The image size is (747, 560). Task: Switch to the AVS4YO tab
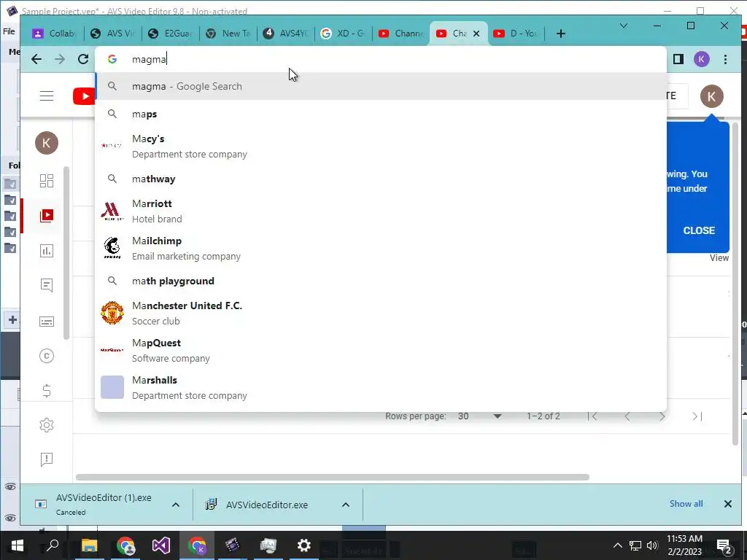click(286, 34)
